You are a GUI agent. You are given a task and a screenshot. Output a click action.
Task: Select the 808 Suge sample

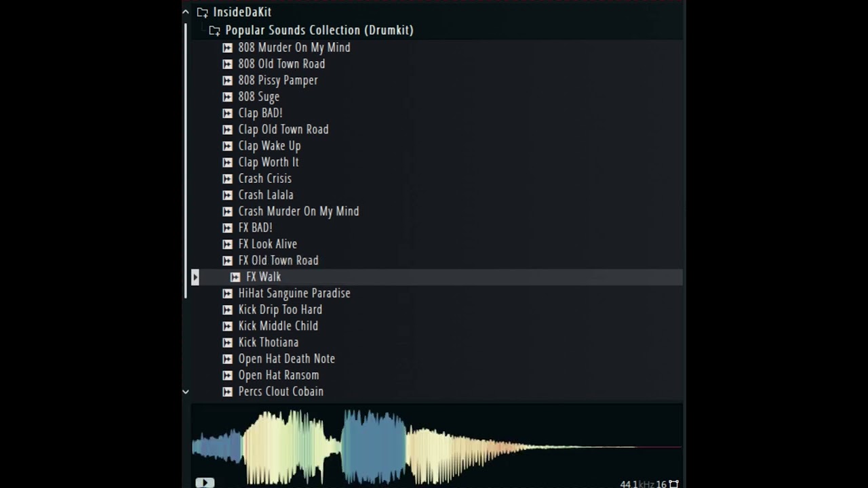click(x=259, y=97)
